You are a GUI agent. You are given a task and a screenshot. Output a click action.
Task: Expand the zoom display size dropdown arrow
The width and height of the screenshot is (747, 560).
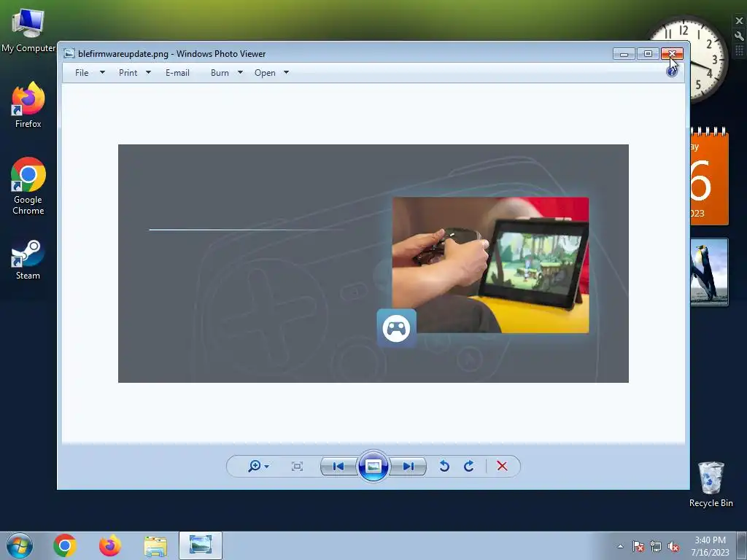click(x=266, y=466)
